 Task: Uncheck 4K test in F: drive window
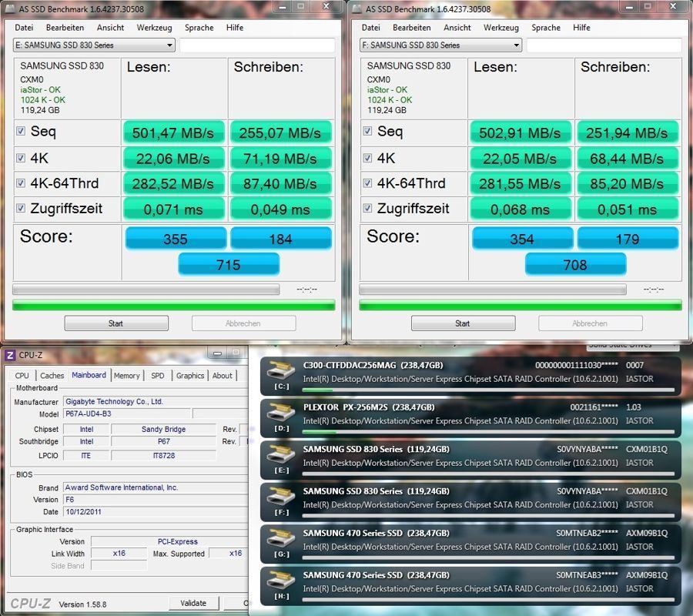[367, 158]
